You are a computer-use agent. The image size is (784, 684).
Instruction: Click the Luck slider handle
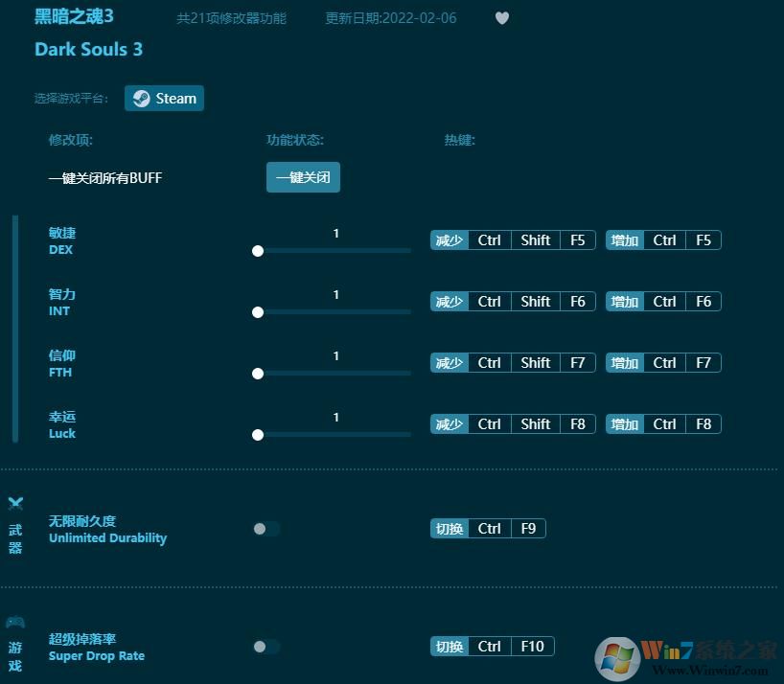click(x=258, y=435)
